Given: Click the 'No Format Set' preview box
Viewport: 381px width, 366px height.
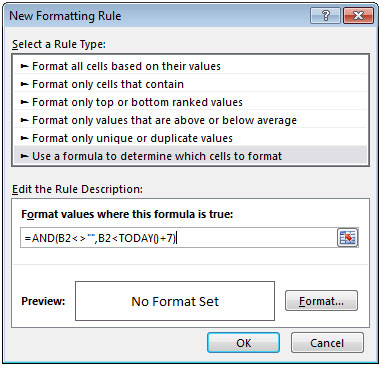Looking at the screenshot, I should click(x=175, y=301).
